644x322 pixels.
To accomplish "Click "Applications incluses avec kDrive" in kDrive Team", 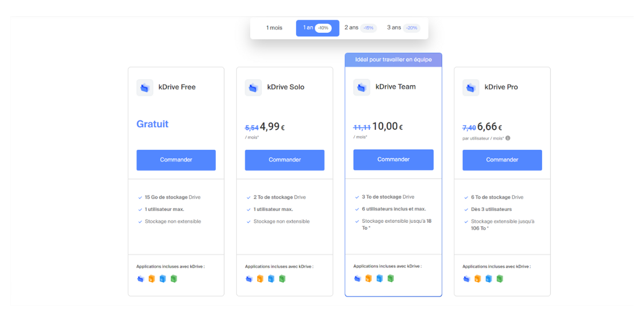I will (x=387, y=266).
